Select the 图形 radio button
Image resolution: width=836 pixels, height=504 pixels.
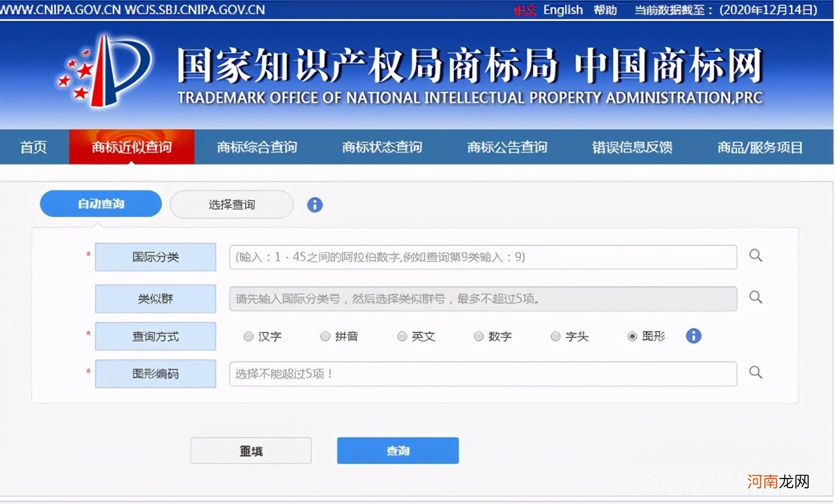(632, 337)
